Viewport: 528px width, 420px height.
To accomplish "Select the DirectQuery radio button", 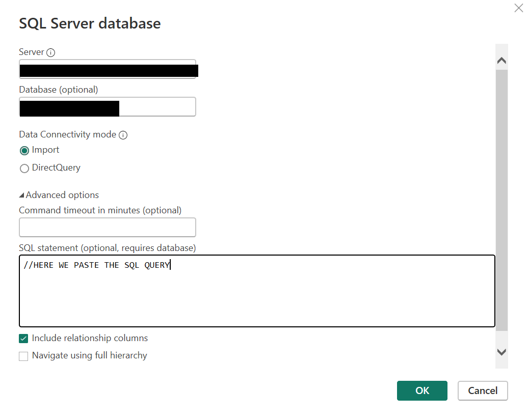I will click(24, 168).
